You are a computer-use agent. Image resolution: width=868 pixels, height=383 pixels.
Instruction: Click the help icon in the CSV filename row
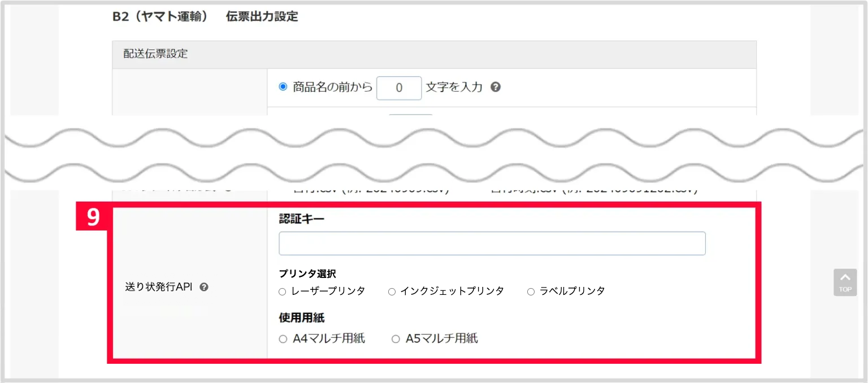coord(228,190)
